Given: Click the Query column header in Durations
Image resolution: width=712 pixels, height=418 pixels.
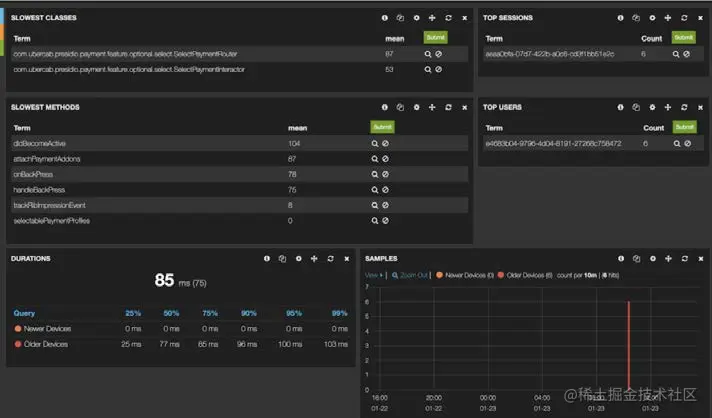Looking at the screenshot, I should 24,313.
